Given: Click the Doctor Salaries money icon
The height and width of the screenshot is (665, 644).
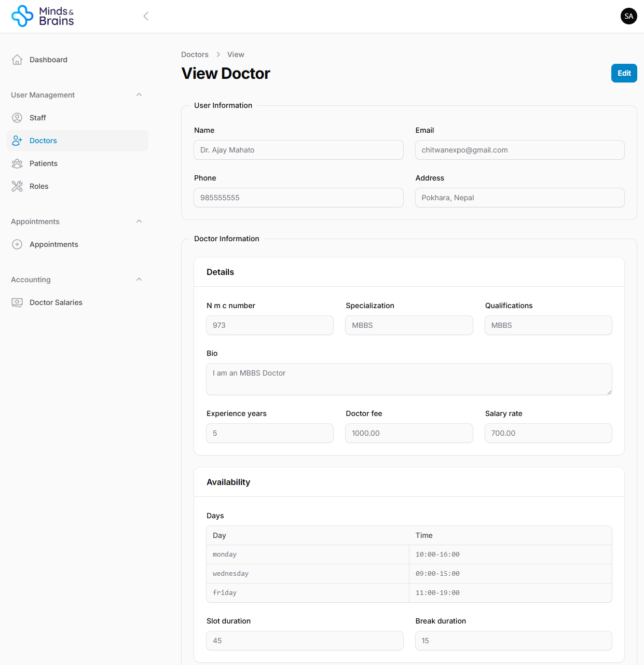Looking at the screenshot, I should pyautogui.click(x=17, y=302).
